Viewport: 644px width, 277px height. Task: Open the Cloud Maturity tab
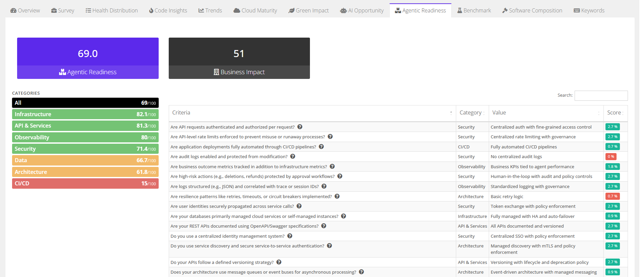[255, 10]
